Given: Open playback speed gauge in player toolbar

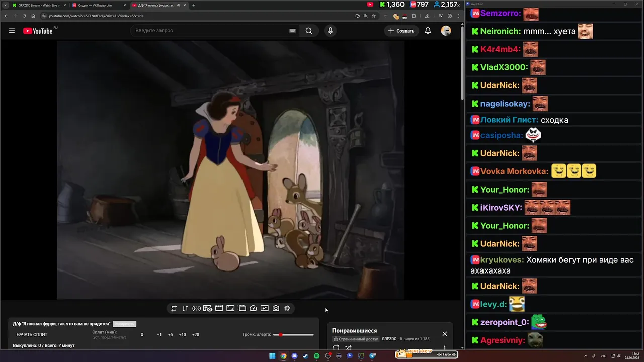Looking at the screenshot, I should click(x=253, y=308).
